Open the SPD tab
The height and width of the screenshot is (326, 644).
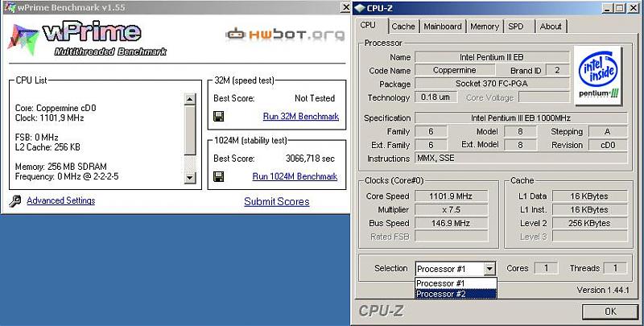(516, 27)
